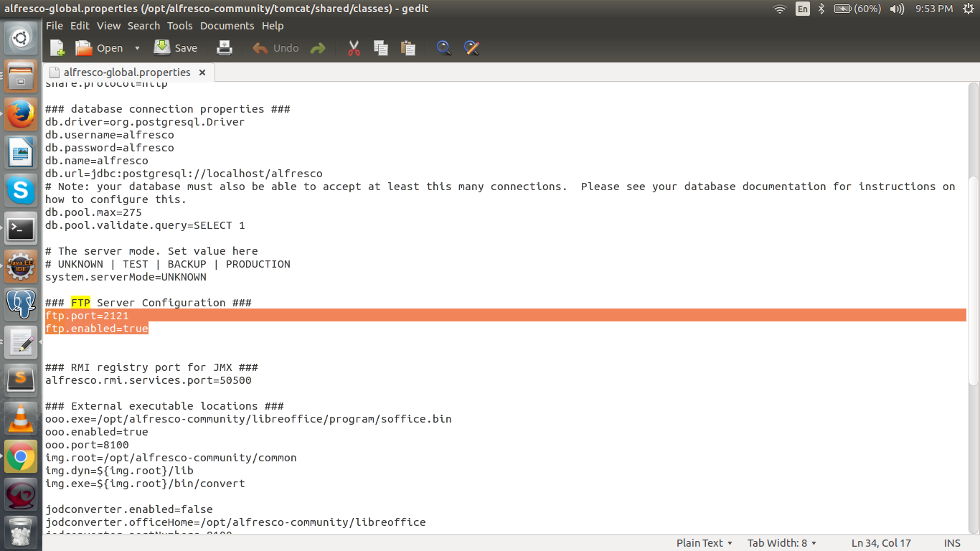Launch Files manager from the dock
980x551 pixels.
tap(21, 75)
